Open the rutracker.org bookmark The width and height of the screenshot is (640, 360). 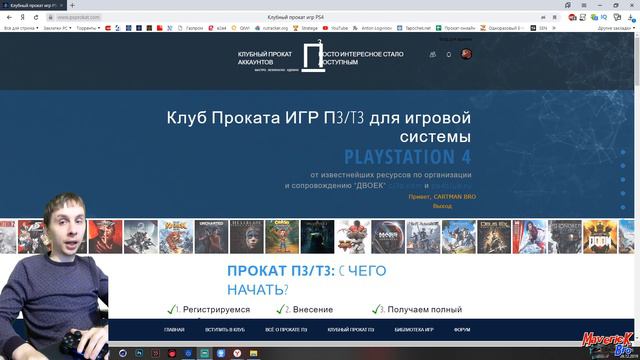point(272,28)
